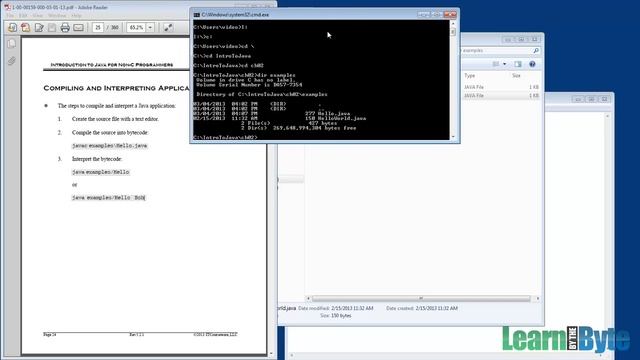Click the page number field showing 25
This screenshot has height=360, width=640.
[98, 27]
